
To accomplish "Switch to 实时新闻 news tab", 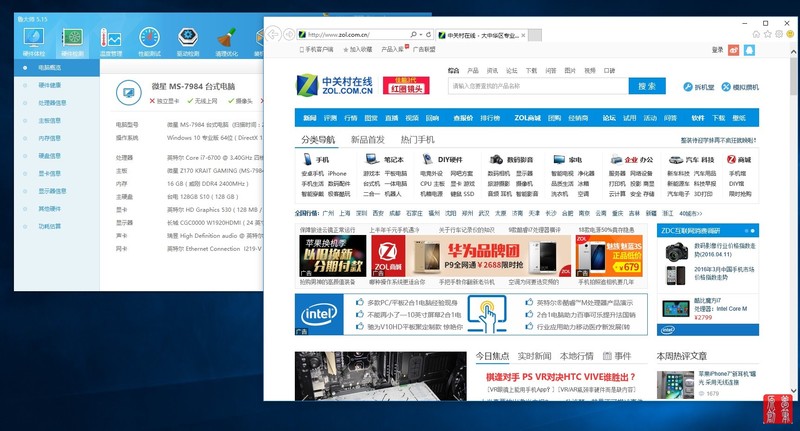I will coord(534,356).
